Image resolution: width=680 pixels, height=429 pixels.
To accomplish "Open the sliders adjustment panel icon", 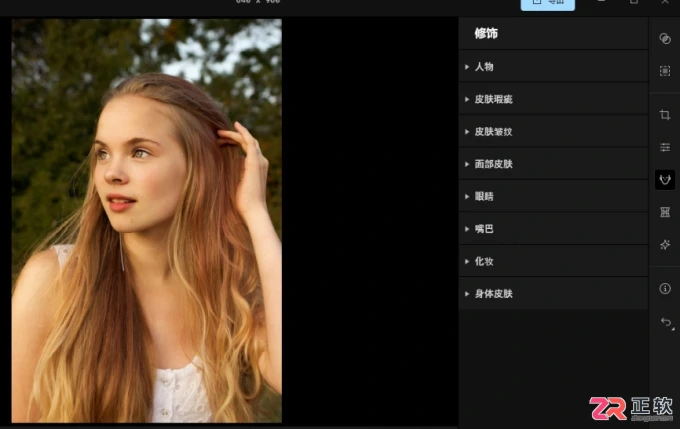I will point(664,147).
